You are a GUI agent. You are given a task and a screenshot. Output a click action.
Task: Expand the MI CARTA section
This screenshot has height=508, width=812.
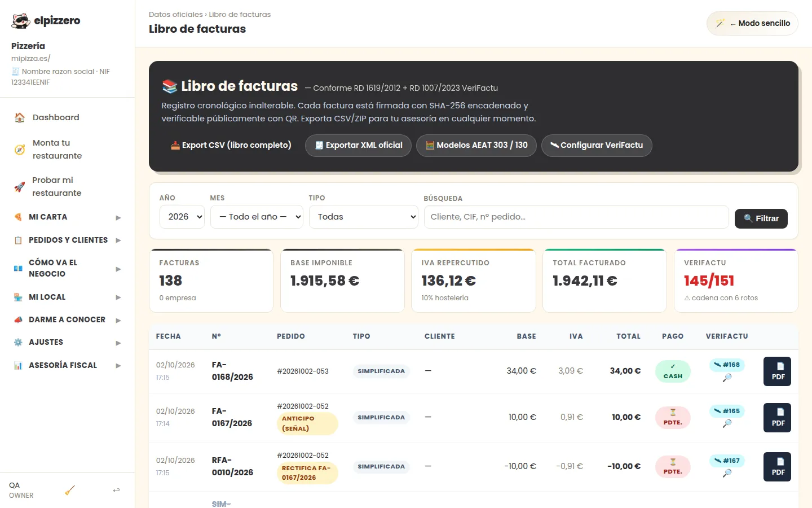tap(68, 217)
